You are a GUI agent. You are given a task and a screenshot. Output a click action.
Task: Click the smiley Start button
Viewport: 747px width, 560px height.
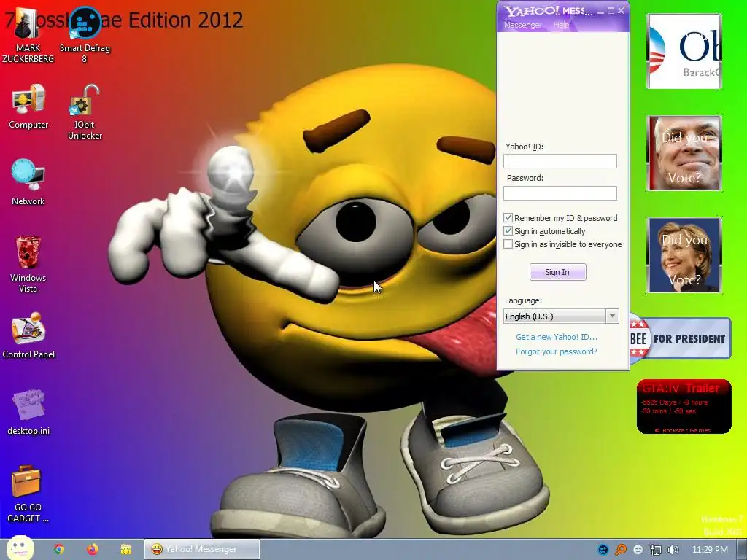20,548
